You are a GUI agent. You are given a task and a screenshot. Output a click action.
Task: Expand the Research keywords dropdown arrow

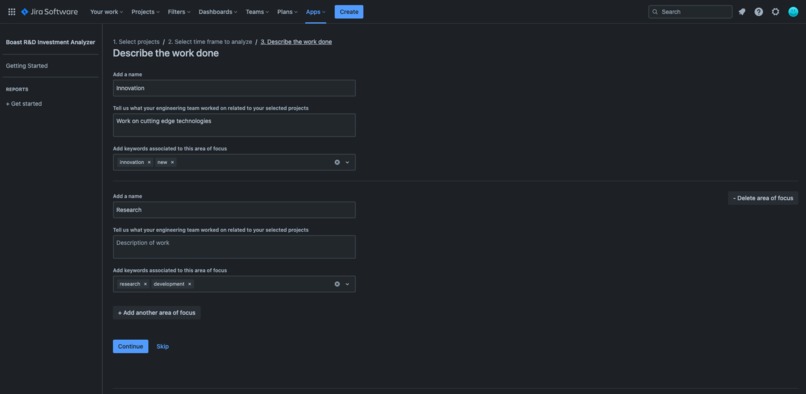click(347, 284)
